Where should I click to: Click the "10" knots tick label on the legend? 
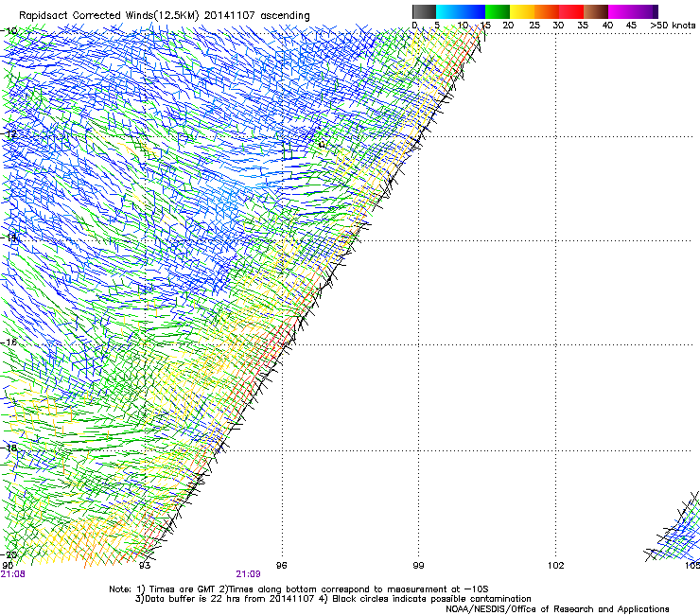coord(462,26)
